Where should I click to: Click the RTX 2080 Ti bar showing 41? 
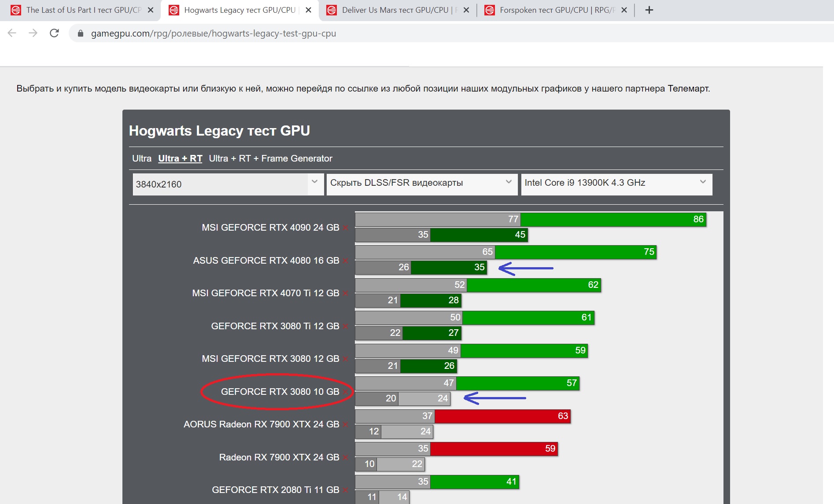click(x=475, y=482)
